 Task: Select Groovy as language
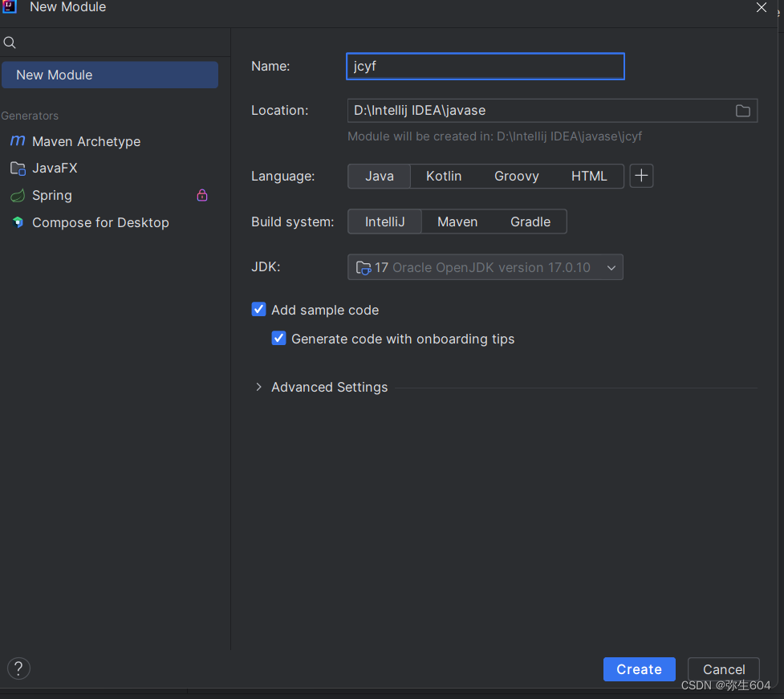pyautogui.click(x=517, y=176)
